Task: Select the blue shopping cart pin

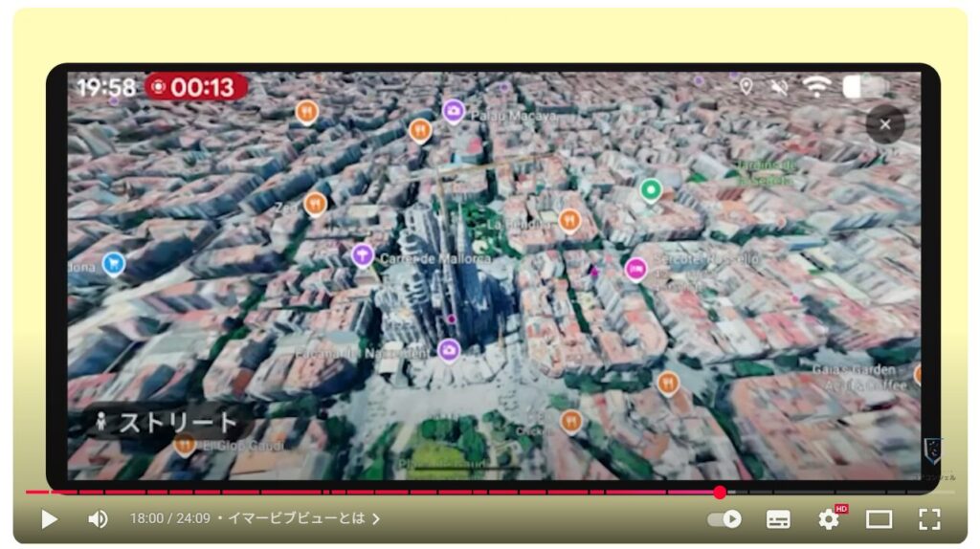Action: pyautogui.click(x=114, y=263)
